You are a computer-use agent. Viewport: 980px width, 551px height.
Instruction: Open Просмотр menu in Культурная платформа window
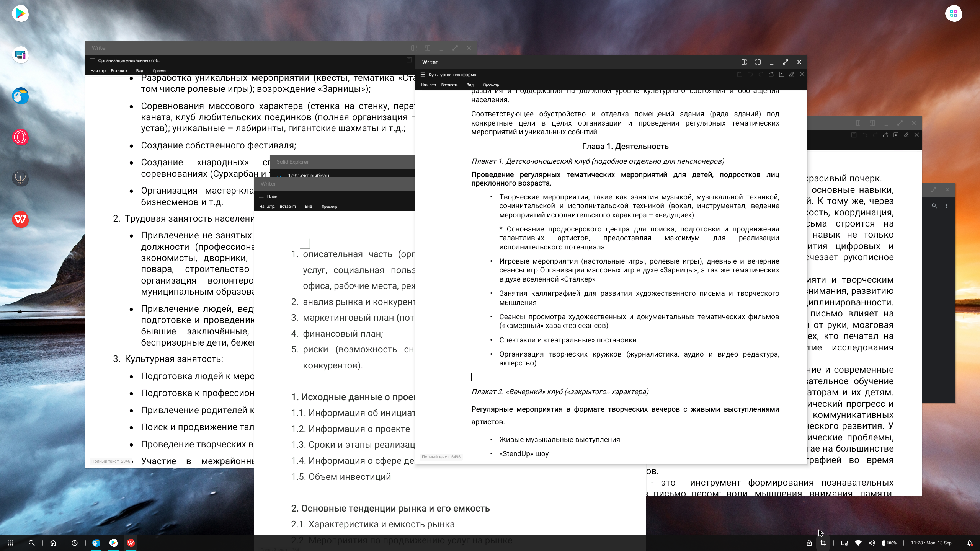click(x=491, y=85)
